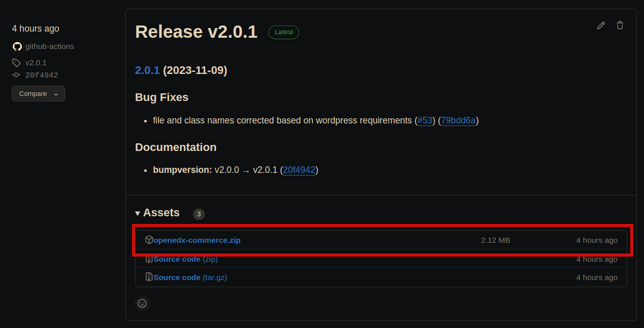Image resolution: width=644 pixels, height=328 pixels.
Task: Click the openedx-commerce.zip row timestamp
Action: tap(597, 240)
